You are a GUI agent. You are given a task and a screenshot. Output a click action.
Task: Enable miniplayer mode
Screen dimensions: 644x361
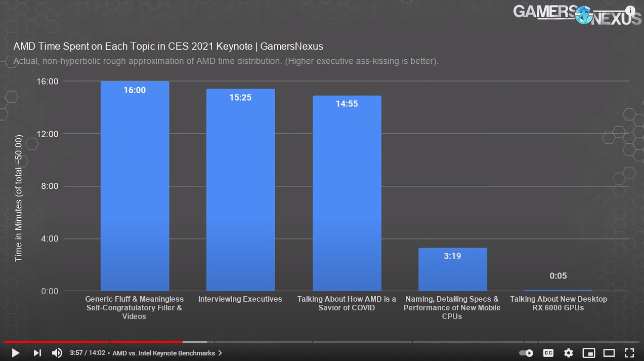589,353
